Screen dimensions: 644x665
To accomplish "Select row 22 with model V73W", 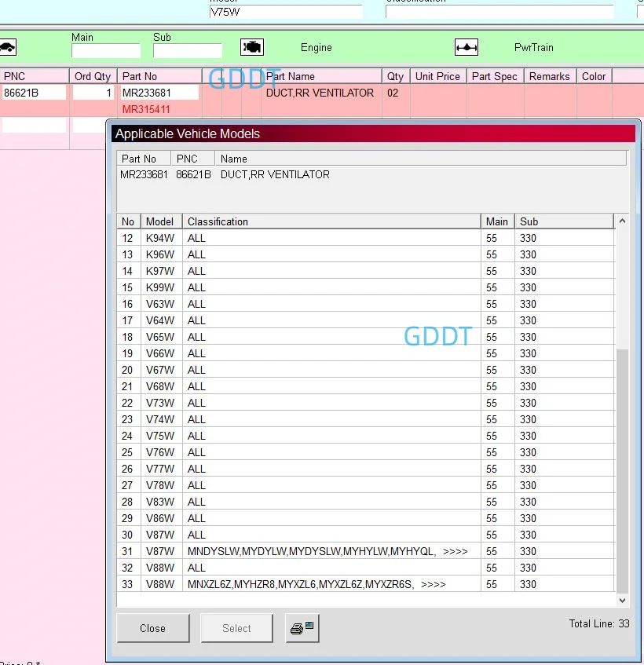I will tap(366, 403).
